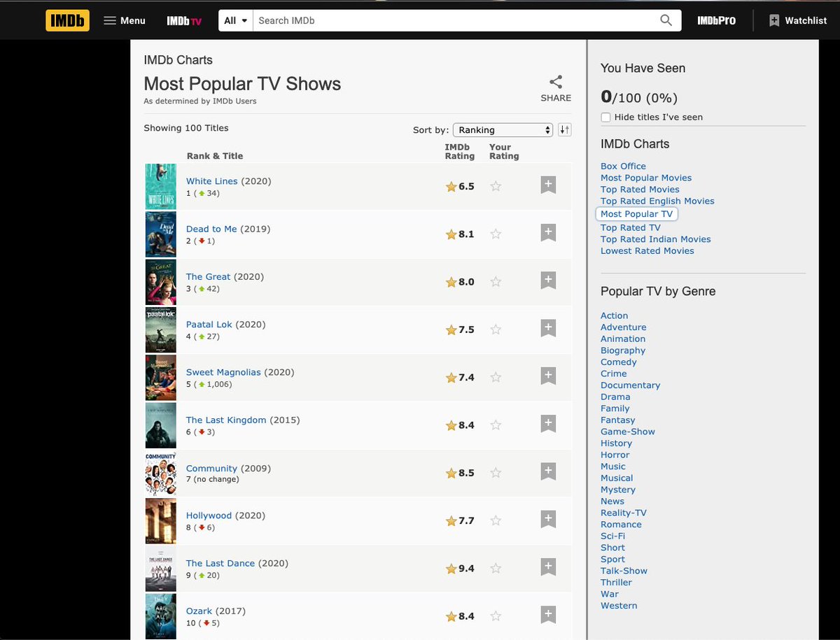Open the Community title link
Viewport: 840px width, 640px height.
tap(212, 468)
